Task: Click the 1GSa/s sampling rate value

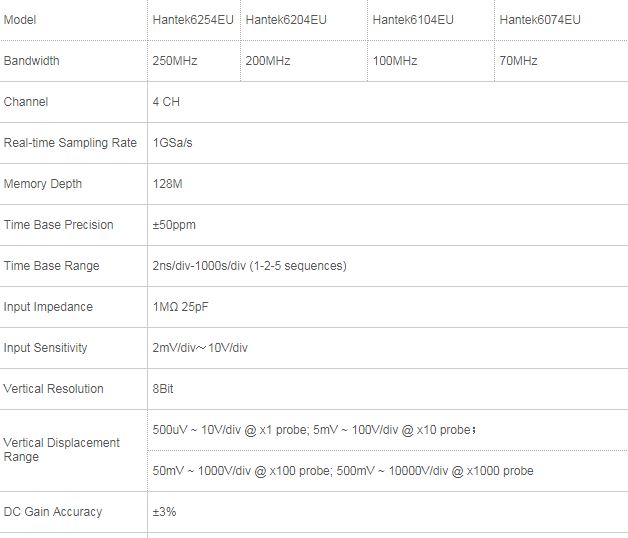Action: pyautogui.click(x=172, y=143)
